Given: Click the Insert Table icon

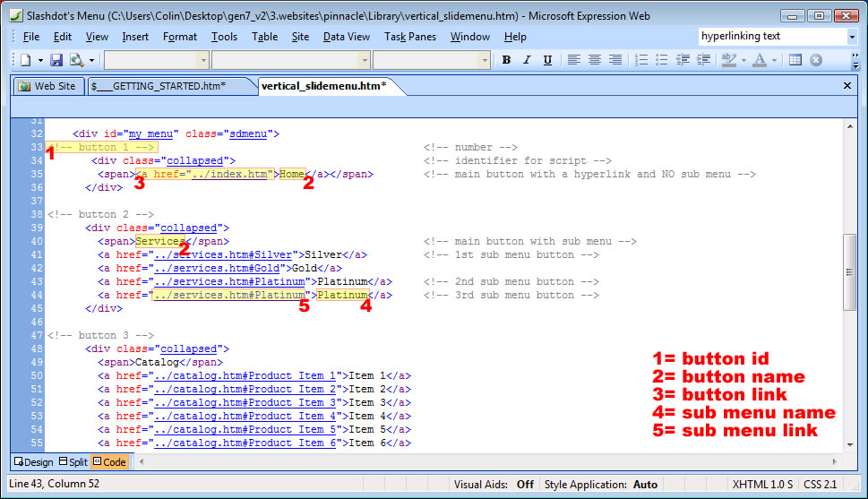Looking at the screenshot, I should click(795, 60).
